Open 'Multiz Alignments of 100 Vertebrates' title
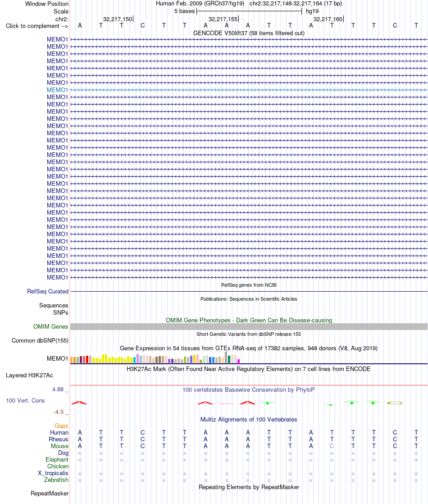The height and width of the screenshot is (504, 428). (x=249, y=419)
